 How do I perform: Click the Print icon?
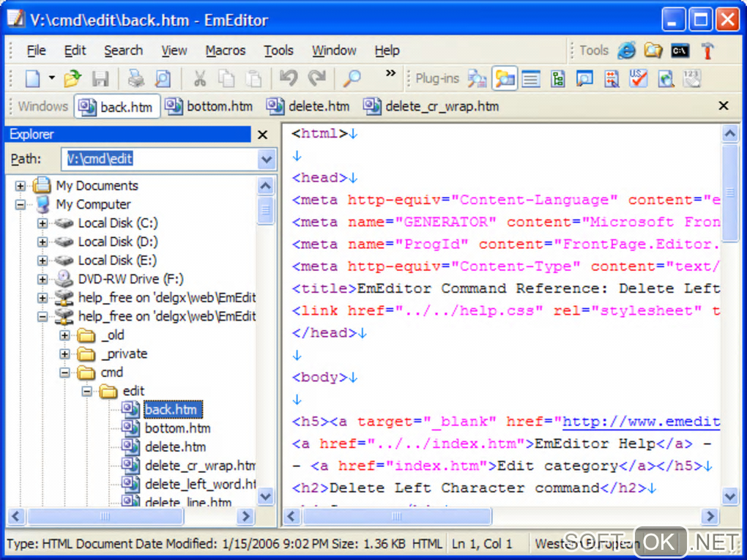pyautogui.click(x=136, y=78)
